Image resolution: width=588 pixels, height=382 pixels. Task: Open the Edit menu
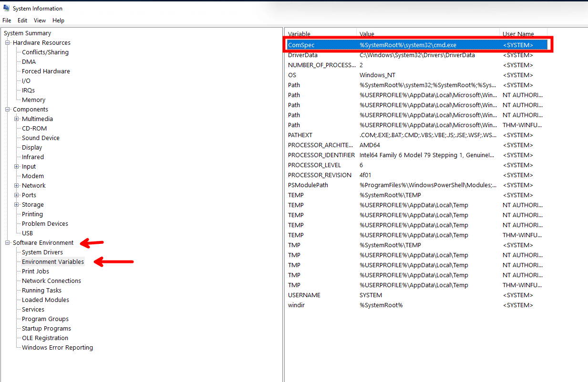click(x=22, y=20)
